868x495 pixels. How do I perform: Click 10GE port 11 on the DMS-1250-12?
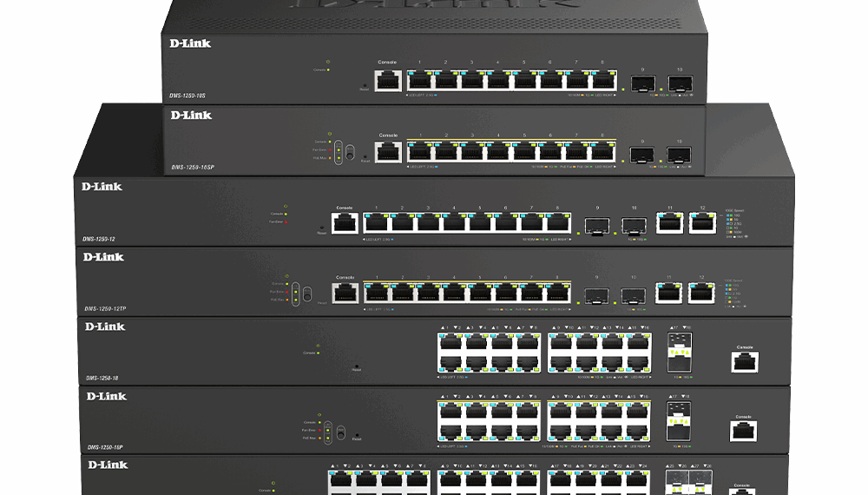tap(670, 222)
